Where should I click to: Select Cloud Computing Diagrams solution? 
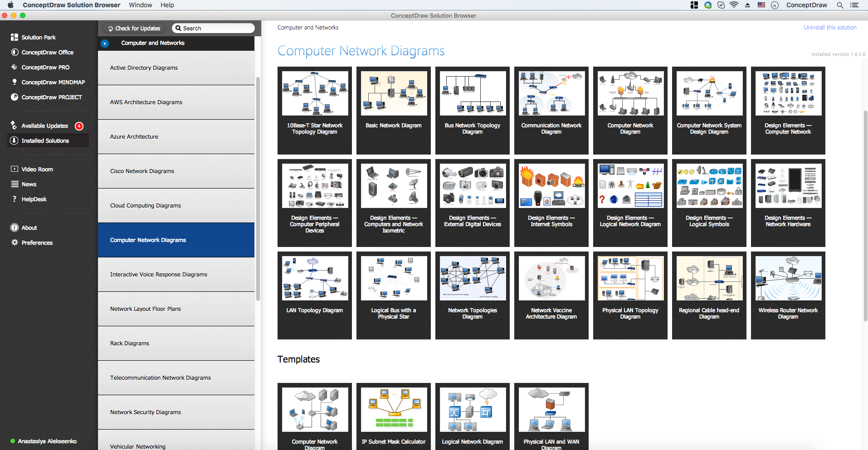click(x=176, y=206)
